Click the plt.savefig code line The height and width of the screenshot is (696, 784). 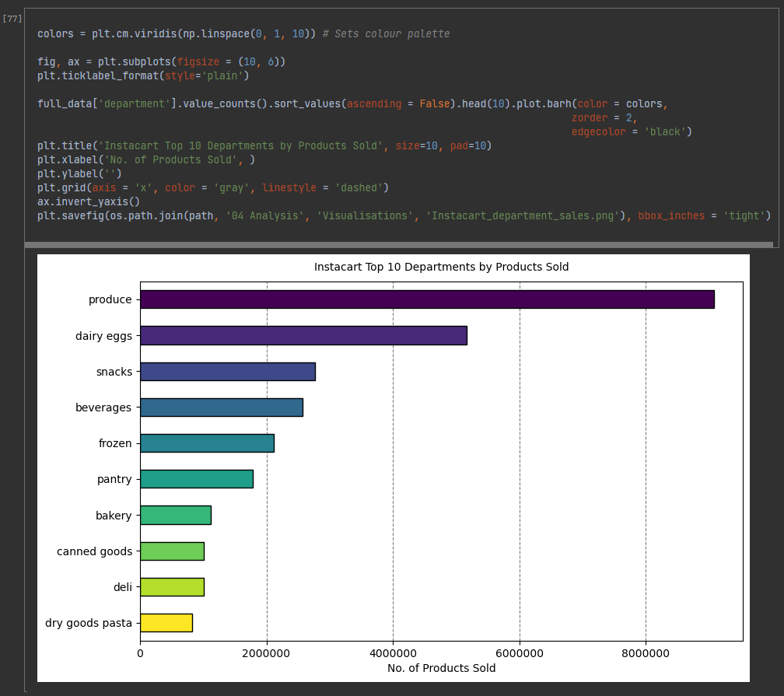(404, 215)
